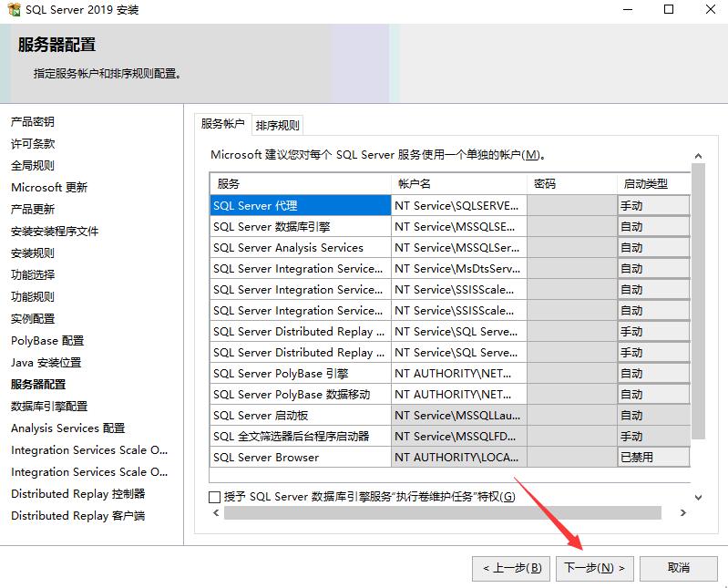Select the SQL Server 数据库引擎 service row

(301, 227)
